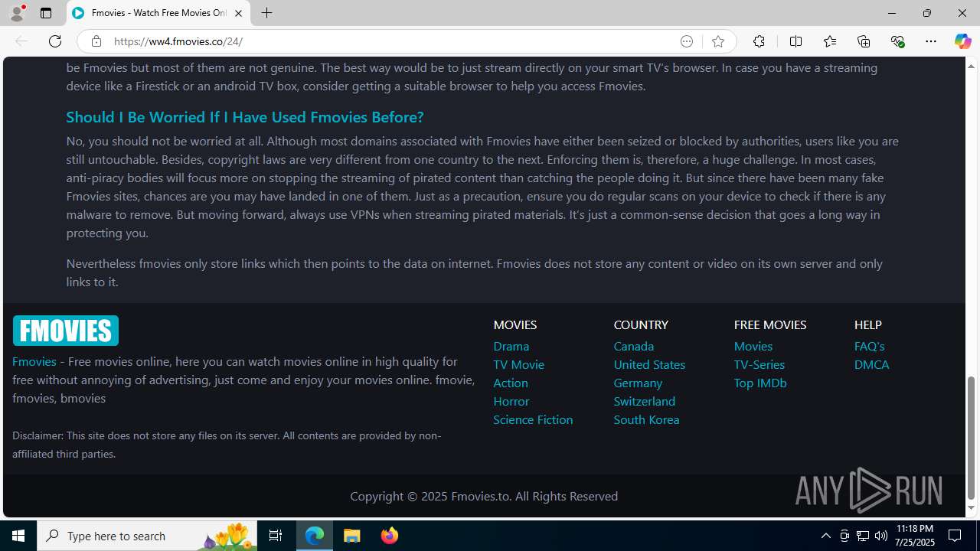The width and height of the screenshot is (980, 551).
Task: Click the Disclaimer text paragraph
Action: click(227, 444)
